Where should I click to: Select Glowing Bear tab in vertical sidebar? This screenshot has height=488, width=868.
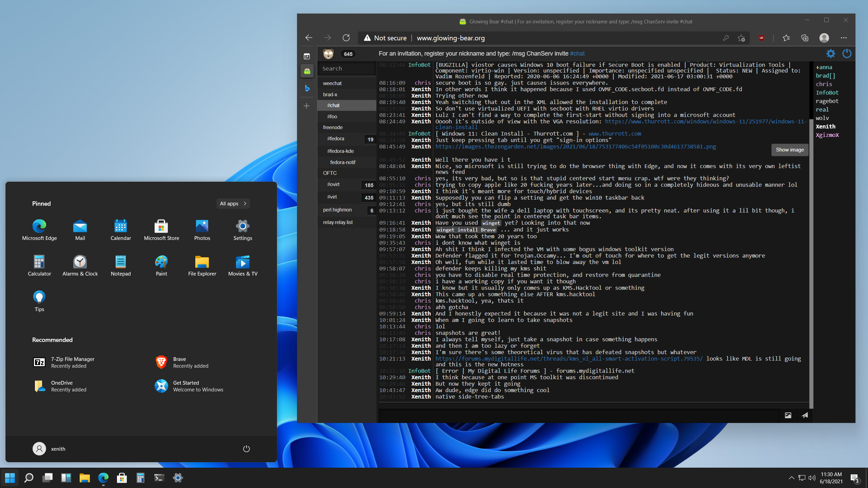307,71
